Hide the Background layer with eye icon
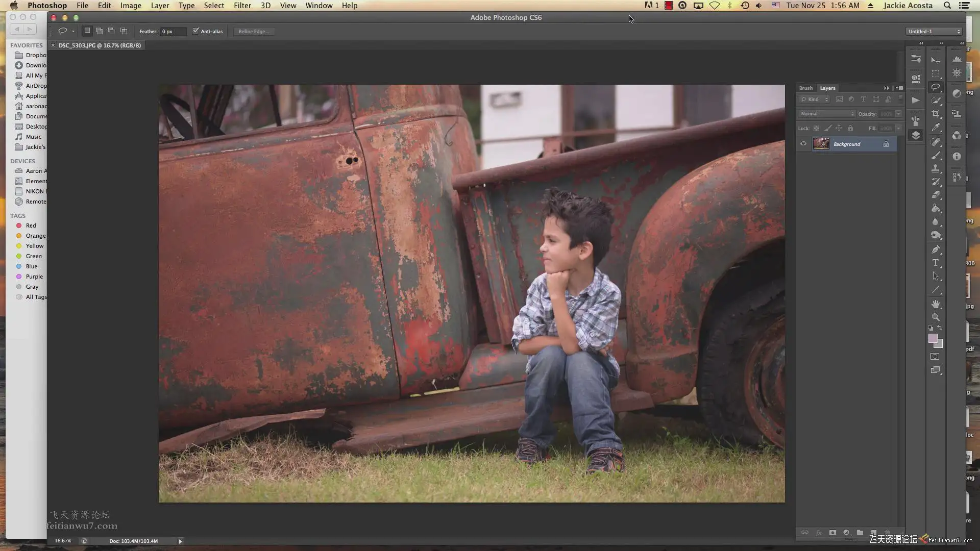 [803, 144]
